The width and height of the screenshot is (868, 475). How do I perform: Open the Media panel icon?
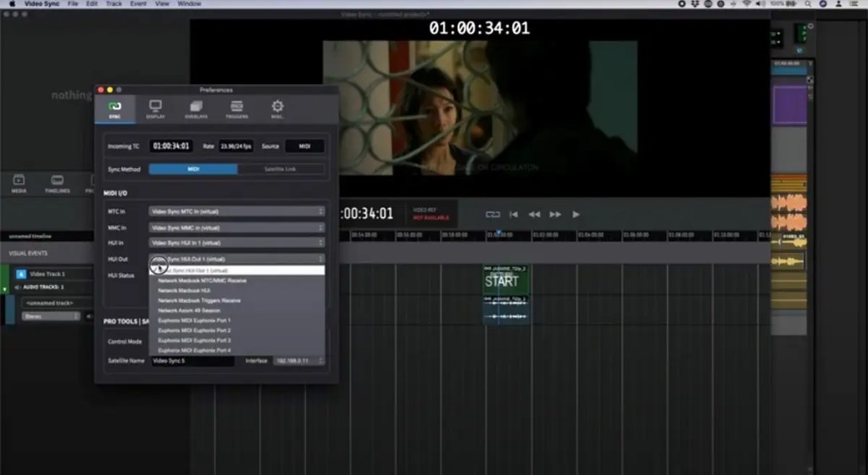click(19, 183)
